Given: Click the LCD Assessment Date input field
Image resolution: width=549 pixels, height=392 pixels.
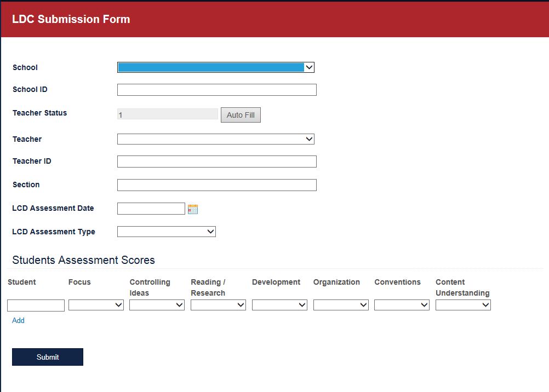Looking at the screenshot, I should [x=151, y=208].
